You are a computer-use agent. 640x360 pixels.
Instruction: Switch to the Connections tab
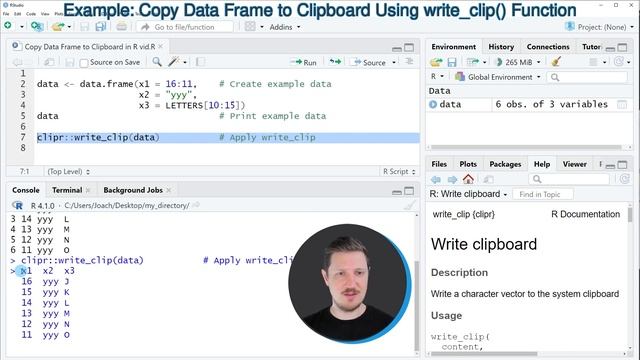(x=548, y=47)
